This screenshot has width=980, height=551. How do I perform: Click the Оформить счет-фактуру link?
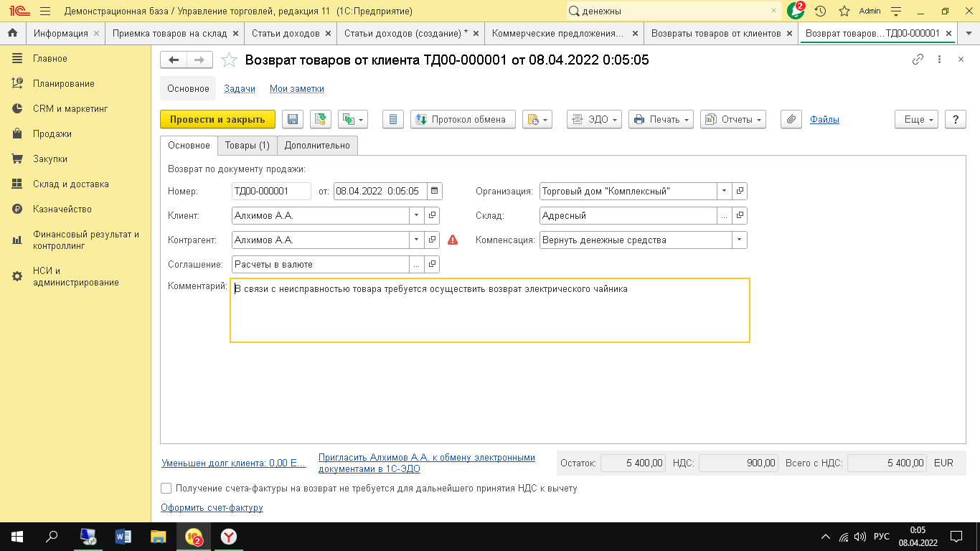tap(212, 508)
